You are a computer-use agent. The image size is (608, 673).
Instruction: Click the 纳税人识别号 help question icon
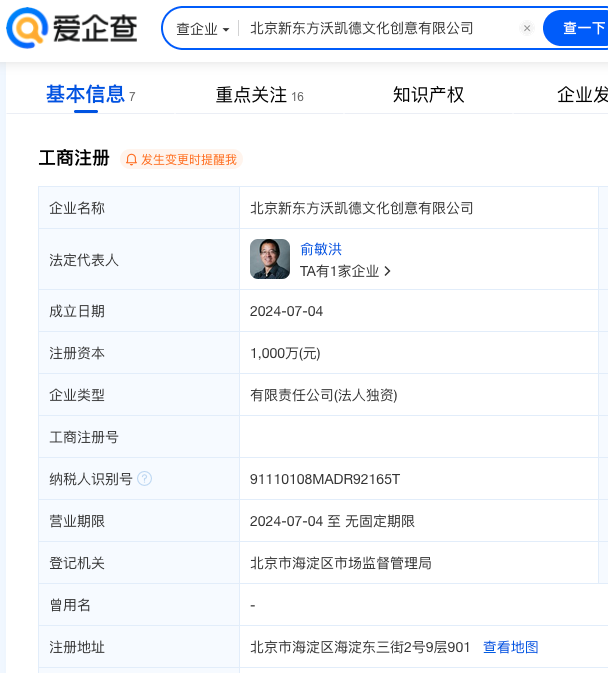144,478
